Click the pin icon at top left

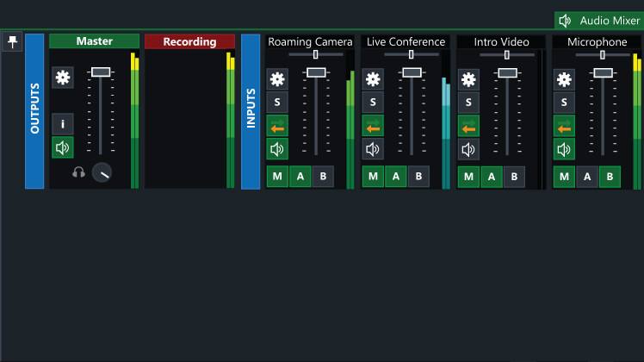[12, 41]
